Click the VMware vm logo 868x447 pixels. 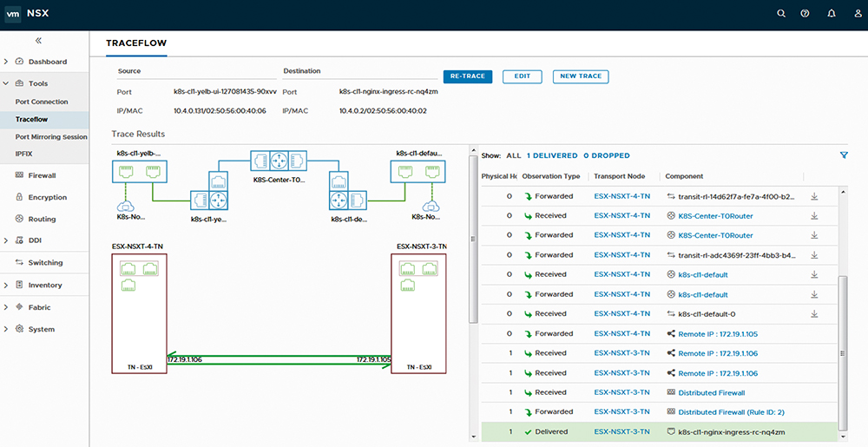pos(13,14)
